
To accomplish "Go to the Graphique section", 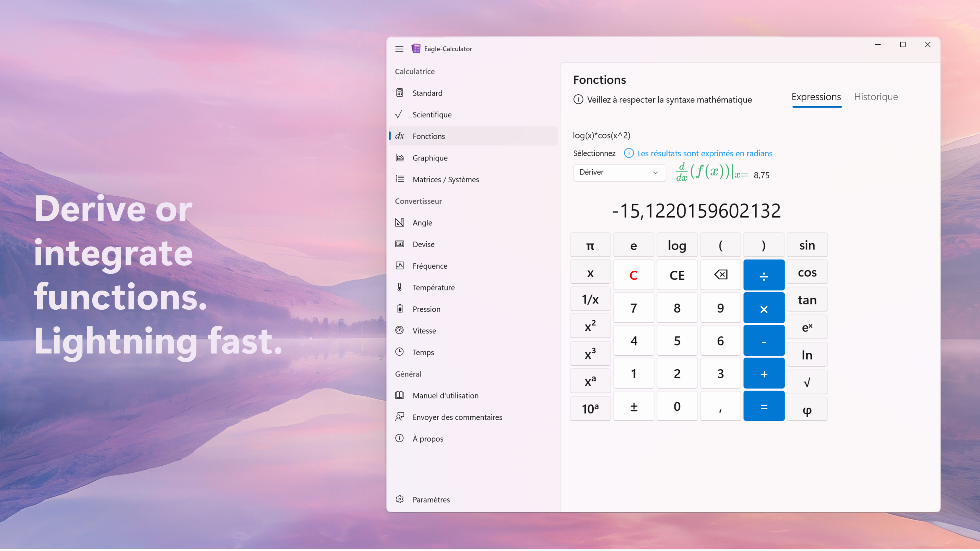I will point(473,157).
